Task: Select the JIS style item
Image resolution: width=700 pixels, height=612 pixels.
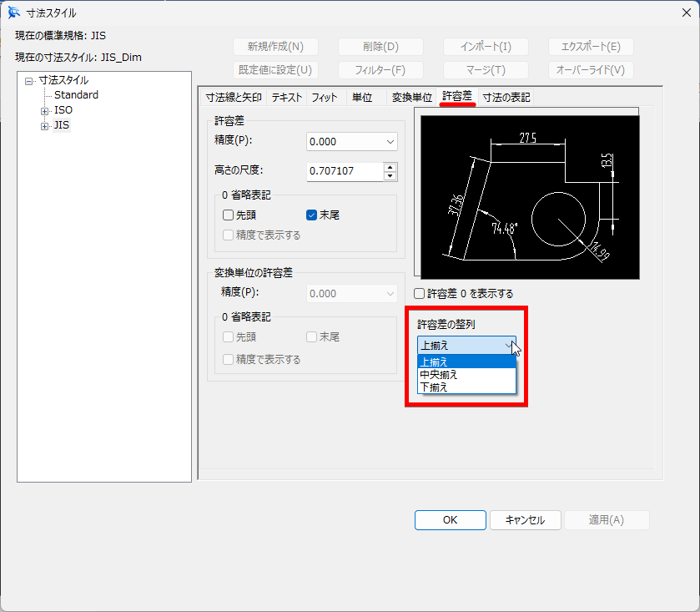Action: click(62, 125)
